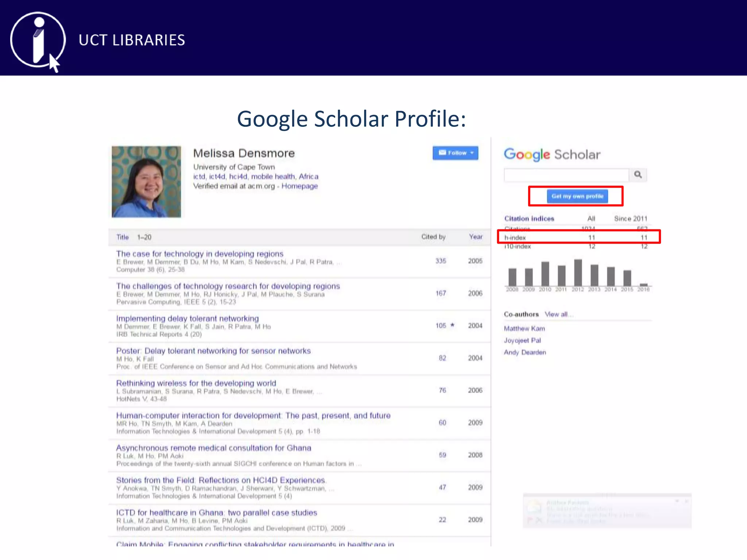The image size is (747, 560).
Task: Open co-author Matthew Kam's profile
Action: pos(524,328)
